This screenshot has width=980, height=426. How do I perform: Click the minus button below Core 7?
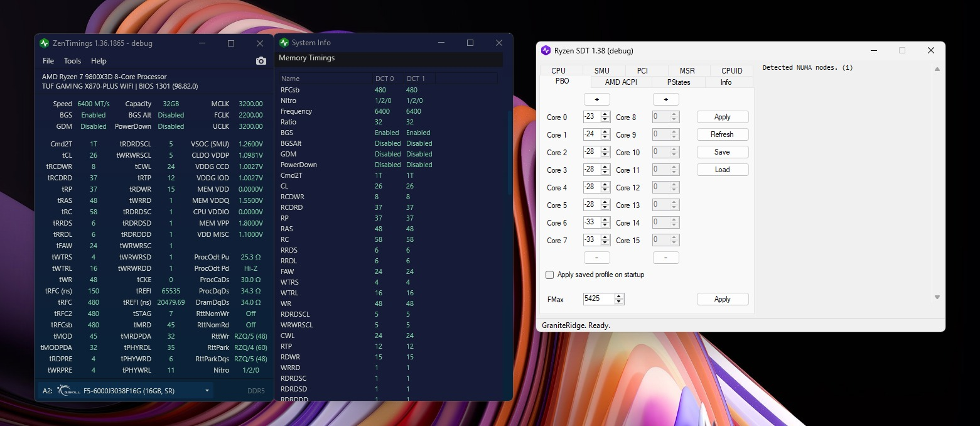coord(597,258)
